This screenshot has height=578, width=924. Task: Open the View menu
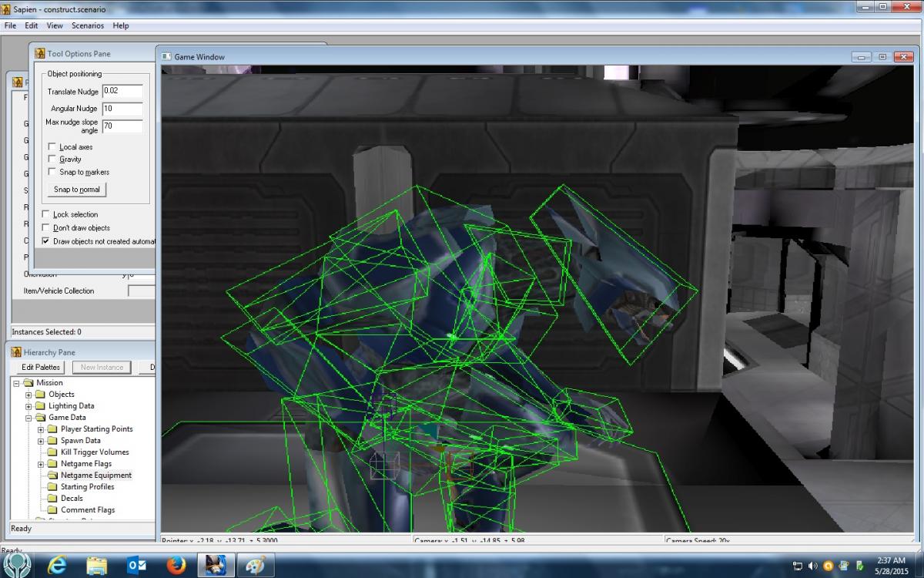(54, 25)
